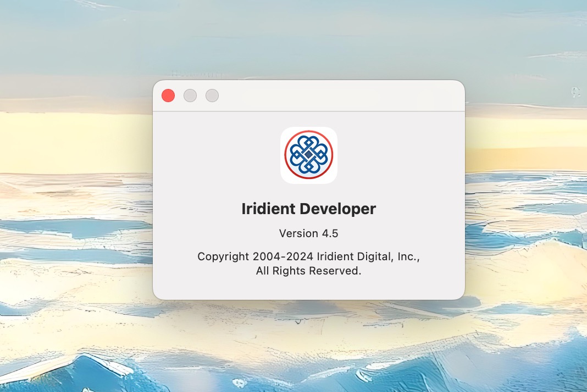
Task: Click the disabled minimize button
Action: pyautogui.click(x=190, y=96)
